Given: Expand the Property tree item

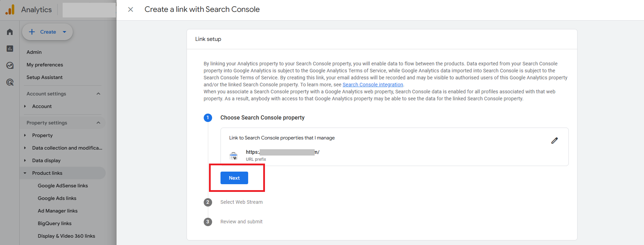Looking at the screenshot, I should (25, 135).
